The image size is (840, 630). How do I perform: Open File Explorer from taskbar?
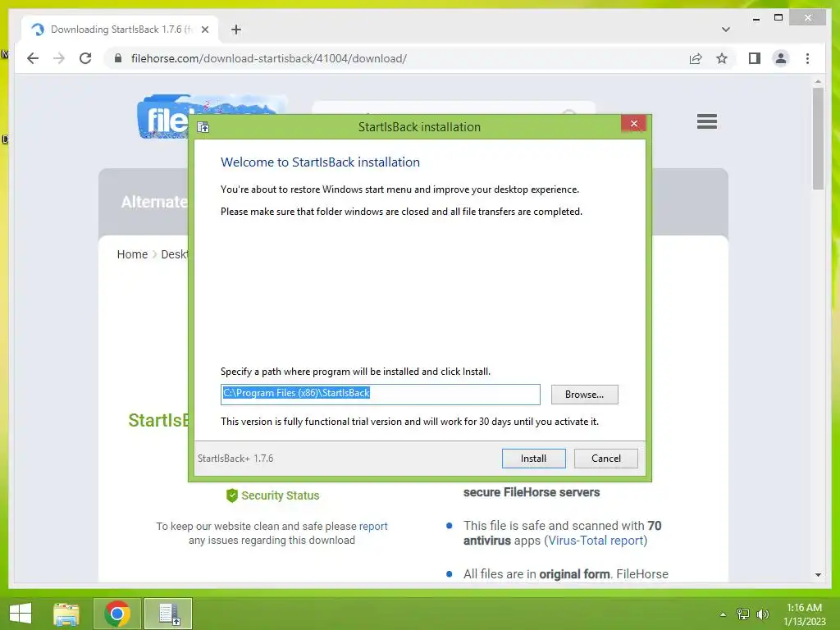click(x=66, y=614)
